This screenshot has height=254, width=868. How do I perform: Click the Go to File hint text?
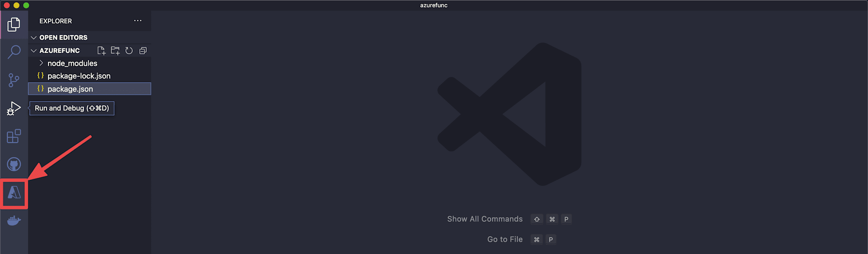point(505,239)
